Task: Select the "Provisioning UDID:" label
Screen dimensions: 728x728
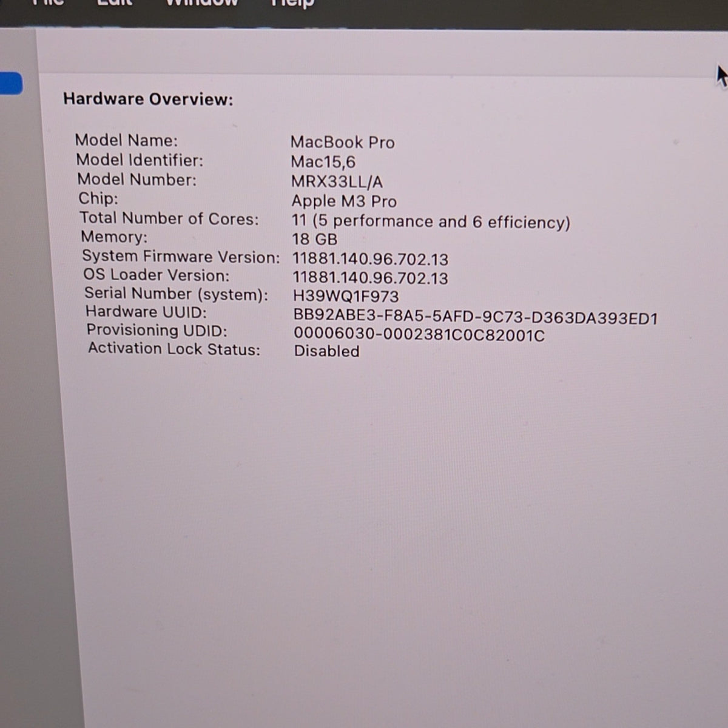Action: [x=157, y=331]
